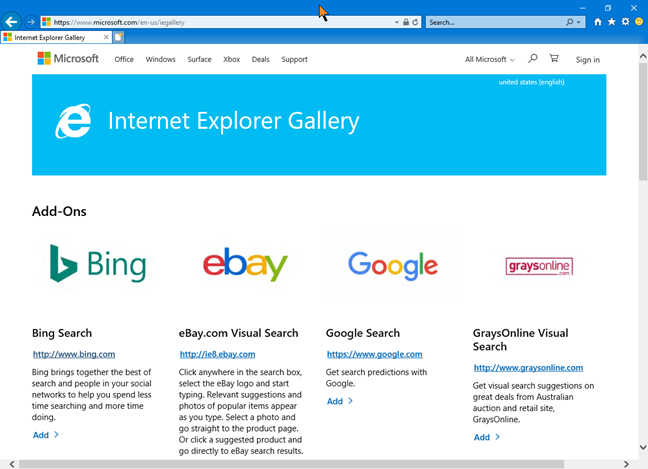Click the Bing Search heading text
Image resolution: width=648 pixels, height=469 pixels.
(62, 333)
